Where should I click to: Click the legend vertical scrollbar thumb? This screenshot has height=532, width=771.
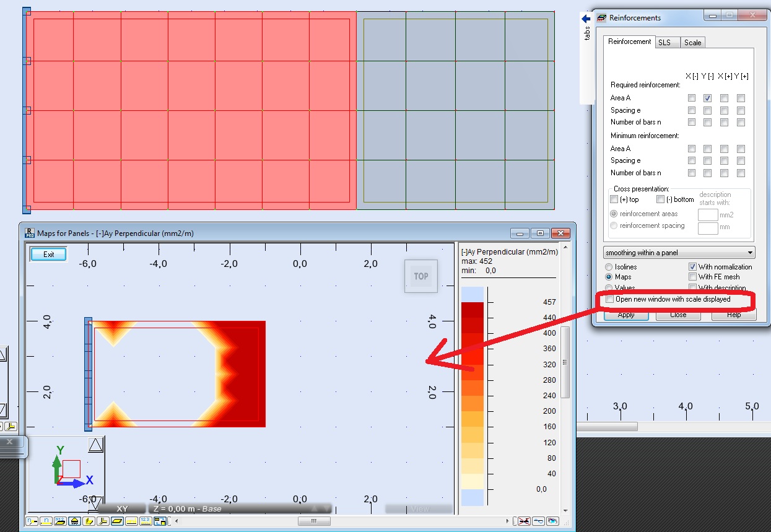click(565, 362)
